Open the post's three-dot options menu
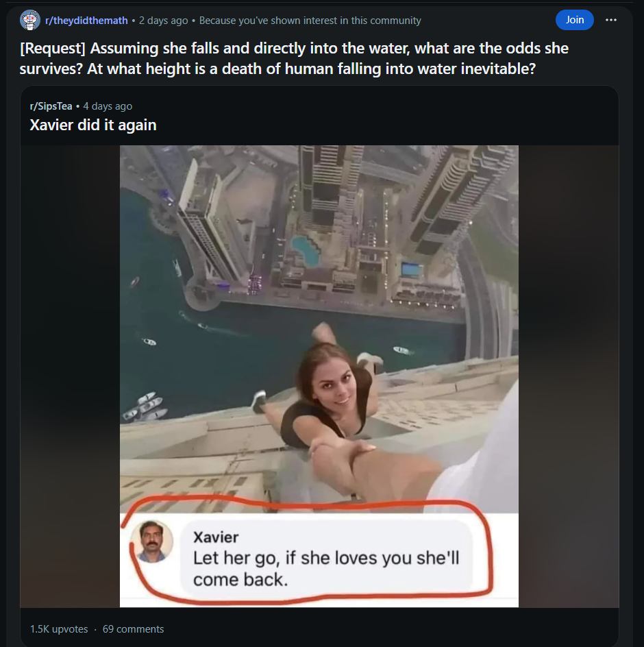The image size is (644, 647). [610, 20]
